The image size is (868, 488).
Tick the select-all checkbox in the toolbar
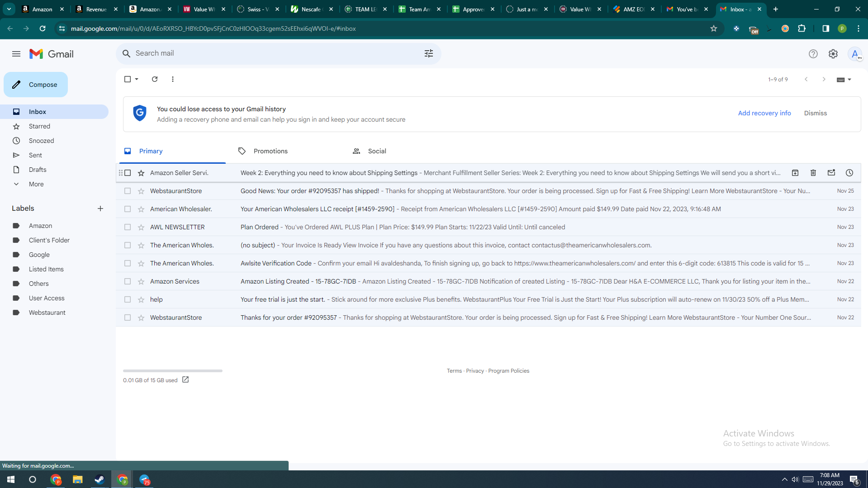(128, 79)
